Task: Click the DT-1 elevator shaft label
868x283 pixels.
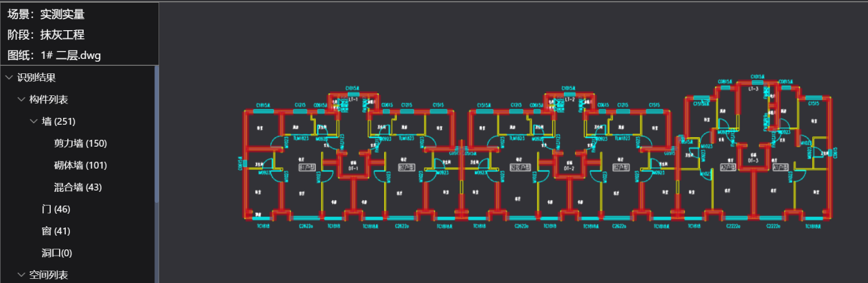Action: (354, 168)
